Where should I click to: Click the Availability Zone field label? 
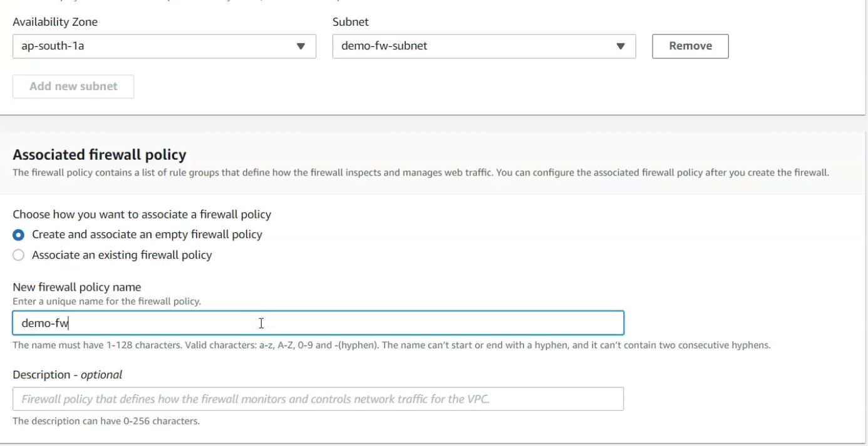pos(55,22)
